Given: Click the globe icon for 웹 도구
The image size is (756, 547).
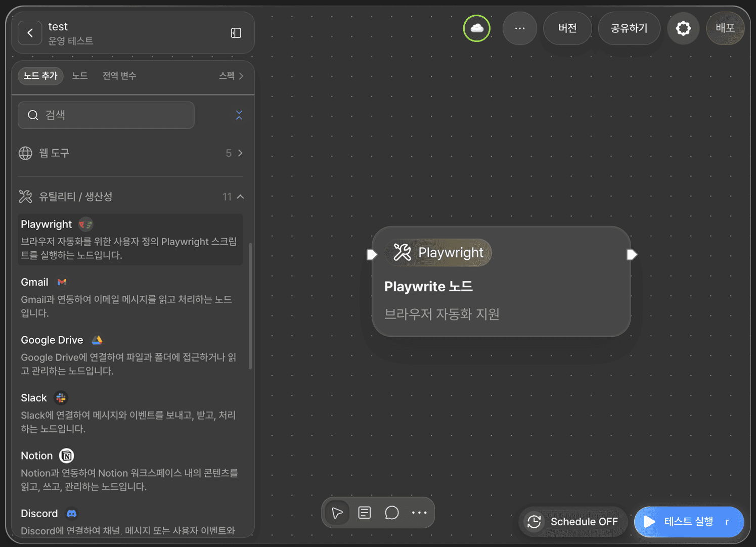Looking at the screenshot, I should pyautogui.click(x=25, y=153).
